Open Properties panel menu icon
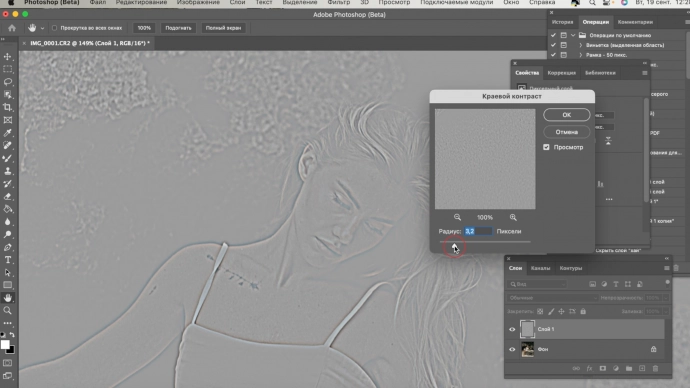 click(645, 73)
